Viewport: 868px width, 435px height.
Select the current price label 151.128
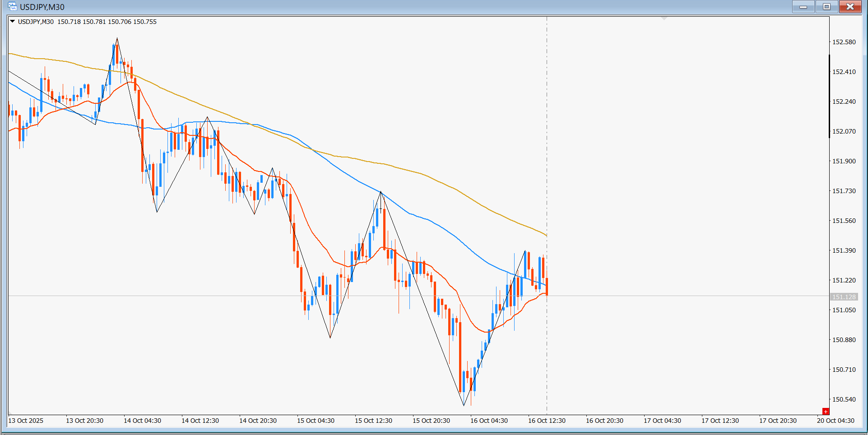844,296
